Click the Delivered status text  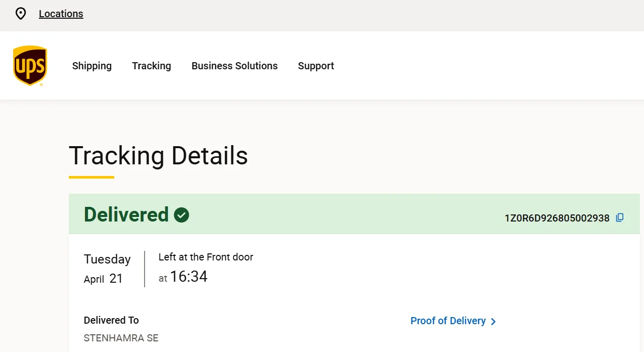[126, 214]
